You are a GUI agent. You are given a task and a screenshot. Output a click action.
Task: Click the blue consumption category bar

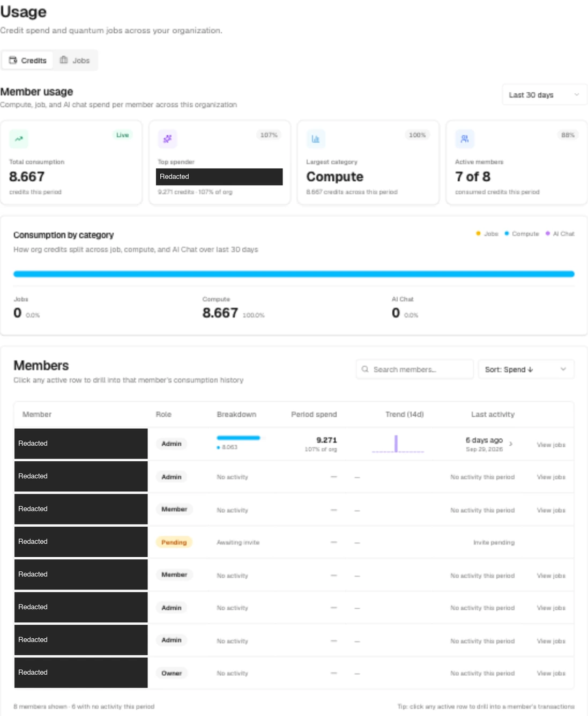click(x=294, y=274)
